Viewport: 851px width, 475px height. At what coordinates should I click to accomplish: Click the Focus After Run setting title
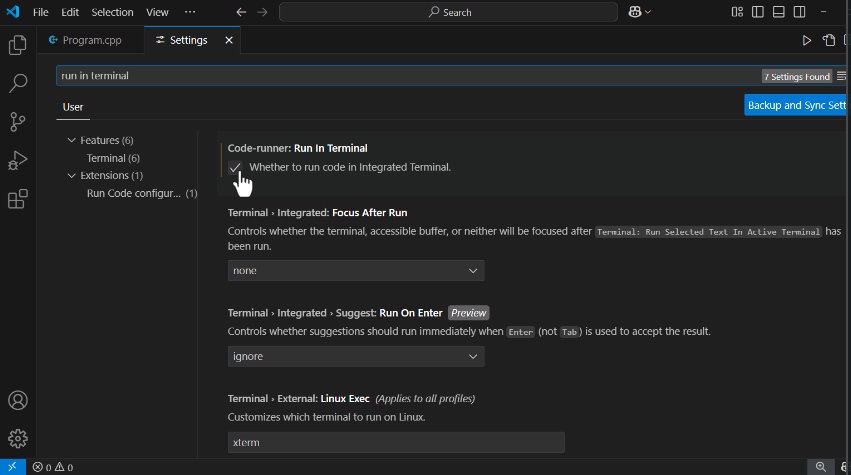point(317,213)
